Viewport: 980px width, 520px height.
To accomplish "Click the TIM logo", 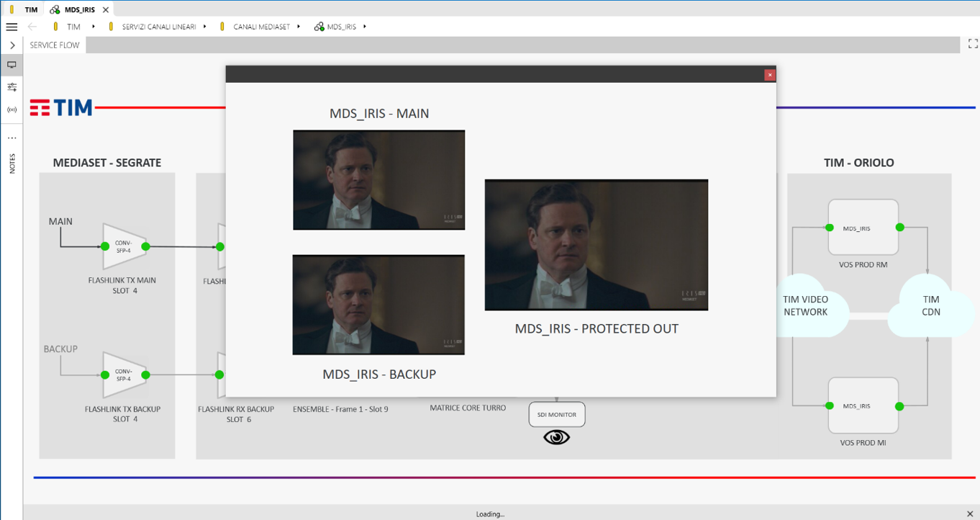I will (61, 108).
